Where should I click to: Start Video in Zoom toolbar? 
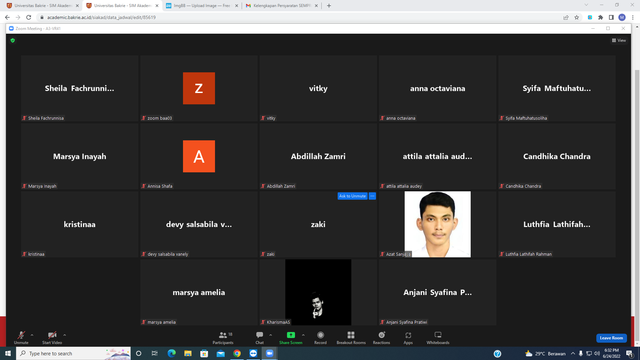[x=52, y=338]
